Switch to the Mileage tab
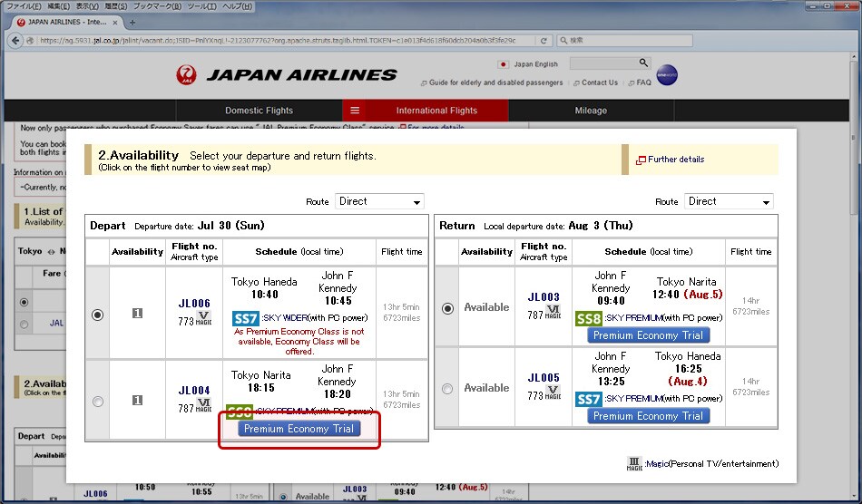 [x=590, y=111]
